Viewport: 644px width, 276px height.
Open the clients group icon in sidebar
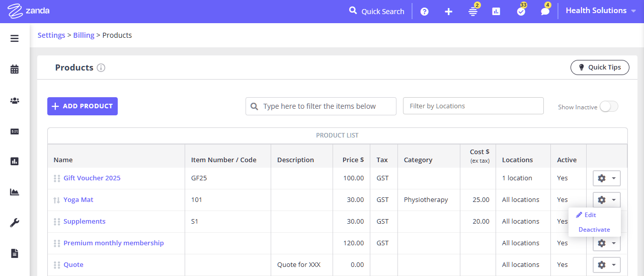(15, 101)
